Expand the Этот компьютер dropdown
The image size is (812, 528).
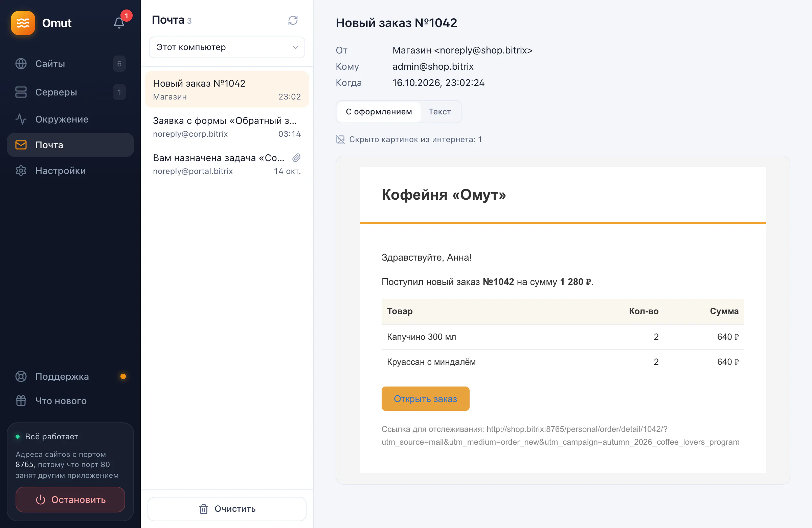[x=227, y=47]
